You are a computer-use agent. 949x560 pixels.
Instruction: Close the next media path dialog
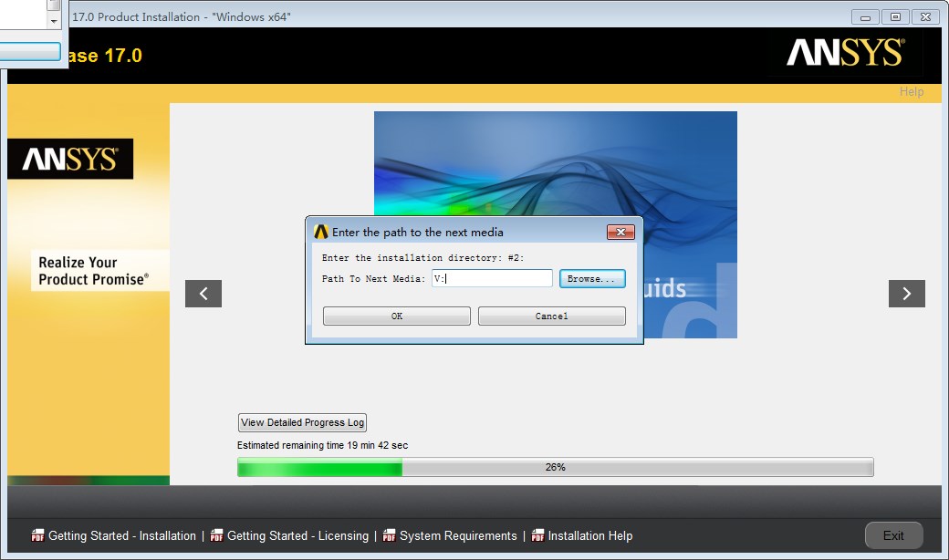coord(620,233)
